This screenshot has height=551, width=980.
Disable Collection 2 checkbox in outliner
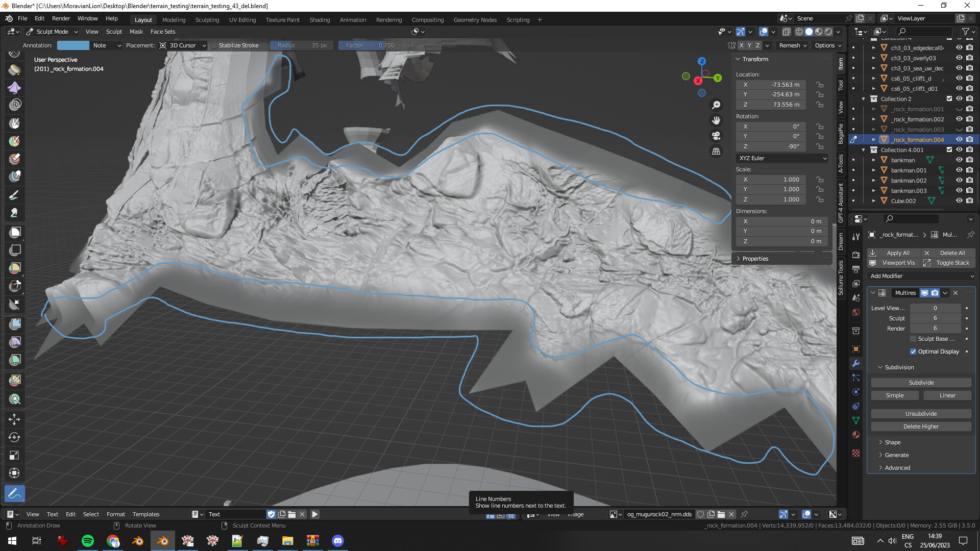949,98
